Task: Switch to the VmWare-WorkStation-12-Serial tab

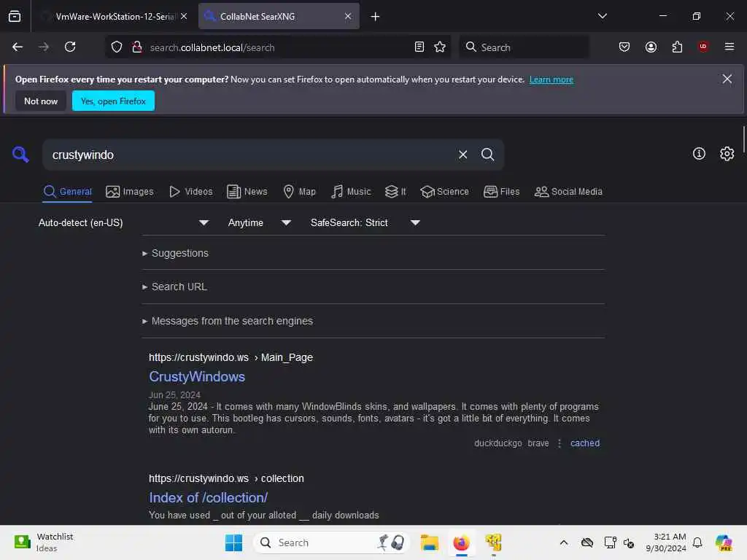Action: [x=115, y=16]
